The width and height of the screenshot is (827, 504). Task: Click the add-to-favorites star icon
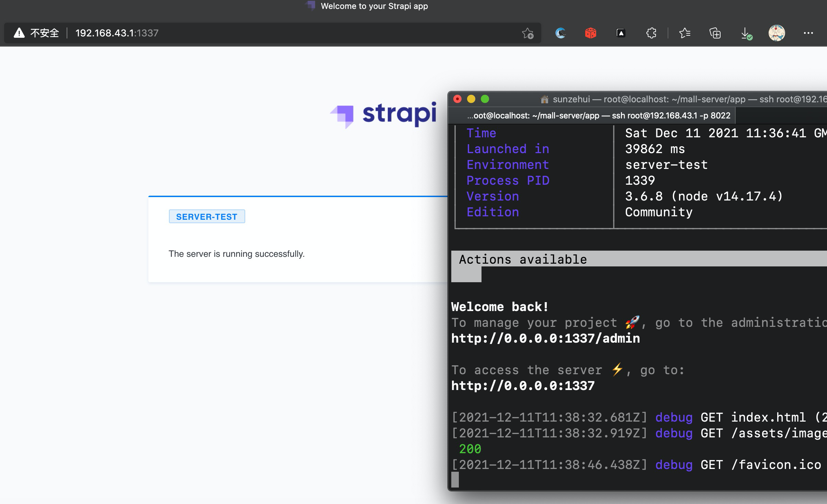click(528, 33)
